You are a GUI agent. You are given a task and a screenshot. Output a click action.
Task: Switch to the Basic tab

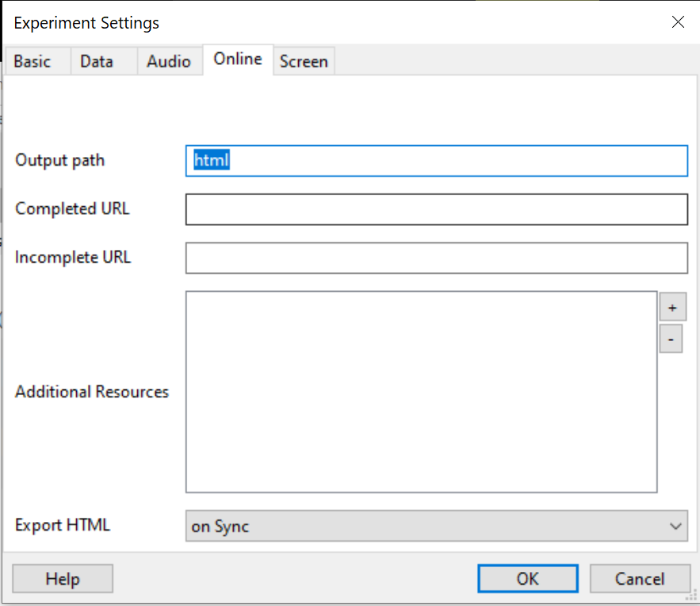pos(33,62)
